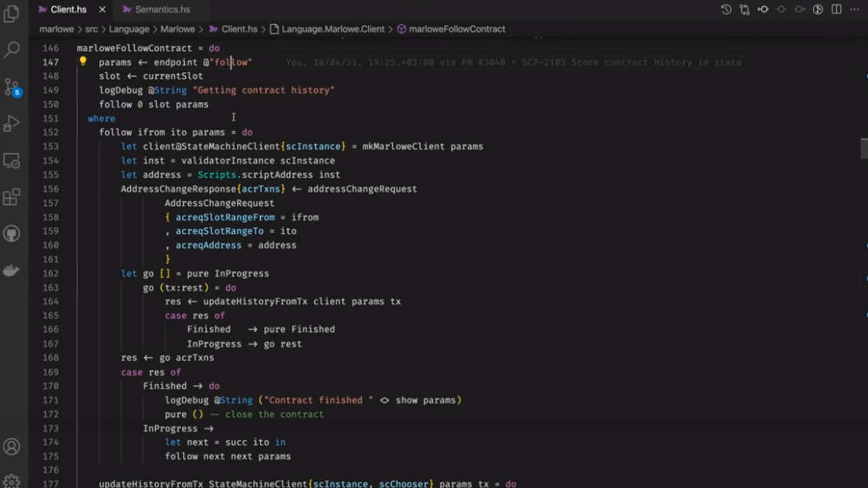
Task: Open the Run and Debug view
Action: click(x=12, y=123)
